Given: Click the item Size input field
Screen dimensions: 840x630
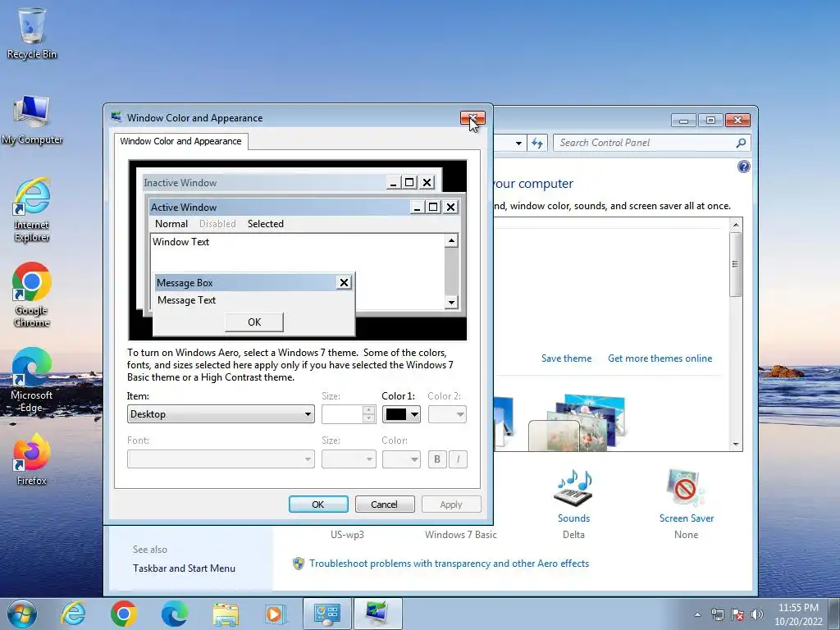Looking at the screenshot, I should [342, 414].
